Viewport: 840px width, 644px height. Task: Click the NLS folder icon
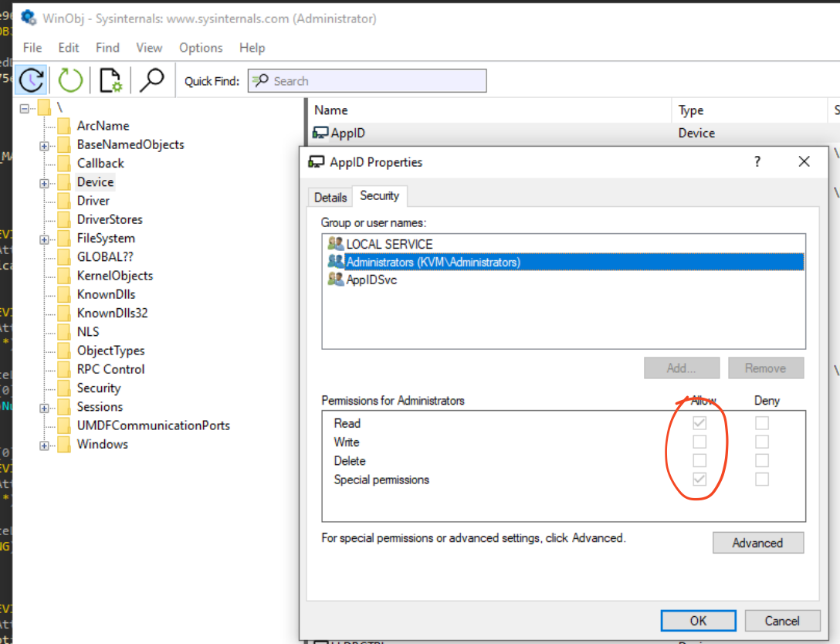[x=64, y=332]
